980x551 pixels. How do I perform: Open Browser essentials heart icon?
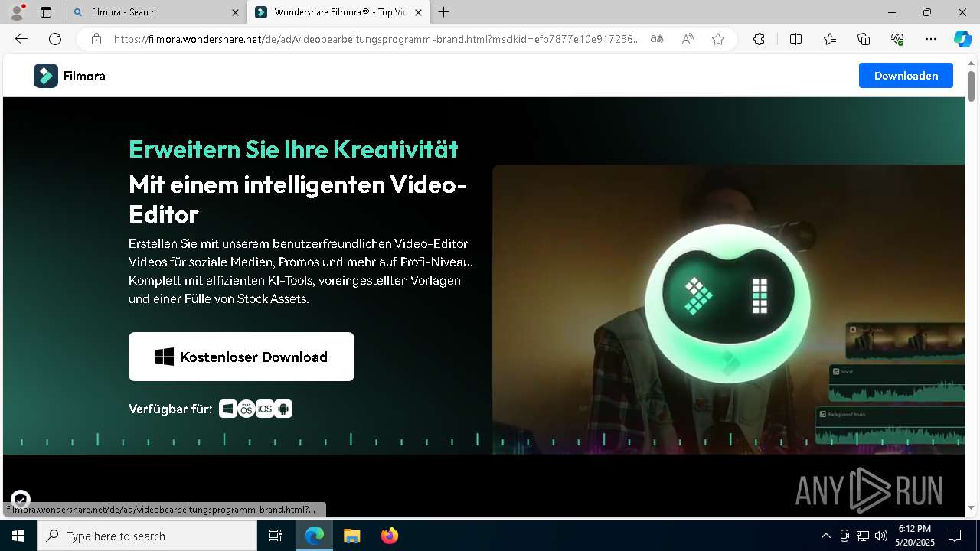click(x=897, y=39)
